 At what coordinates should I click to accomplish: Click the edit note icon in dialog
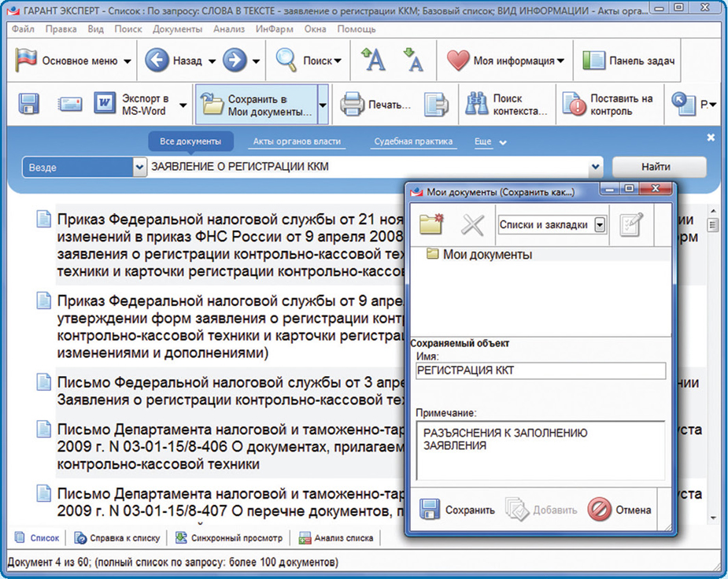[631, 225]
